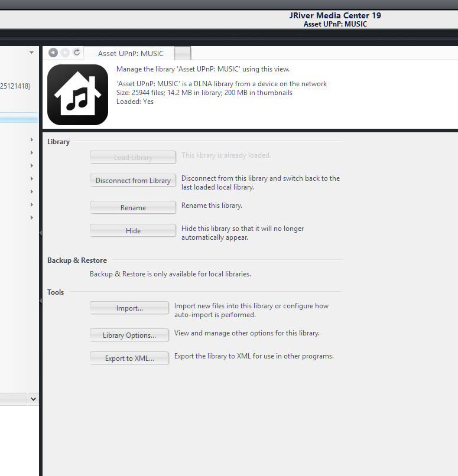Image resolution: width=458 pixels, height=476 pixels.
Task: Open dropdown arrow at top of sidebar
Action: coord(31,53)
